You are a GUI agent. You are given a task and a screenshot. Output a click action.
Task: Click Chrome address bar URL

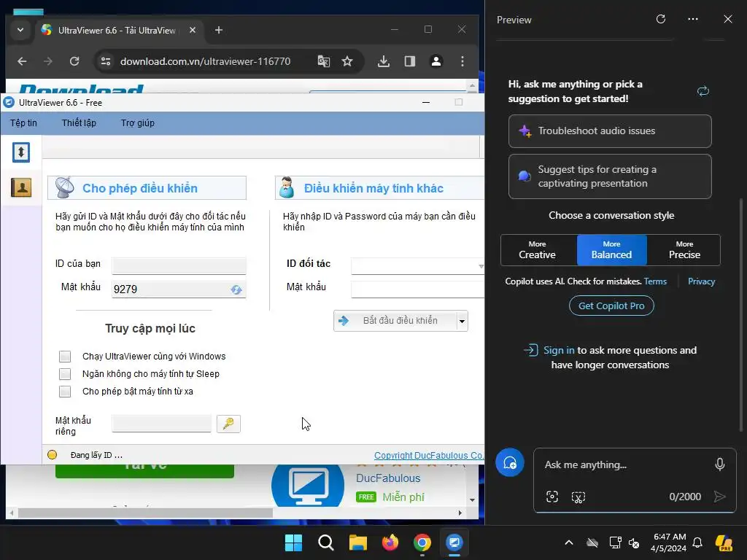pyautogui.click(x=205, y=61)
